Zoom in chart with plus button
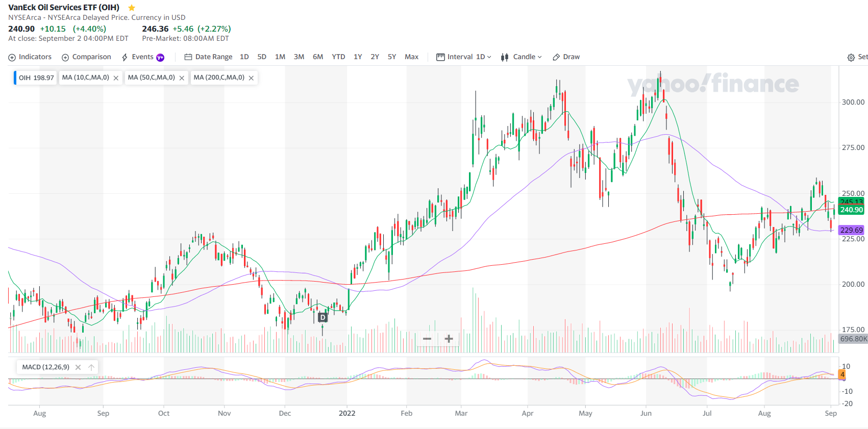Screen dimensions: 868x429 click(x=449, y=339)
